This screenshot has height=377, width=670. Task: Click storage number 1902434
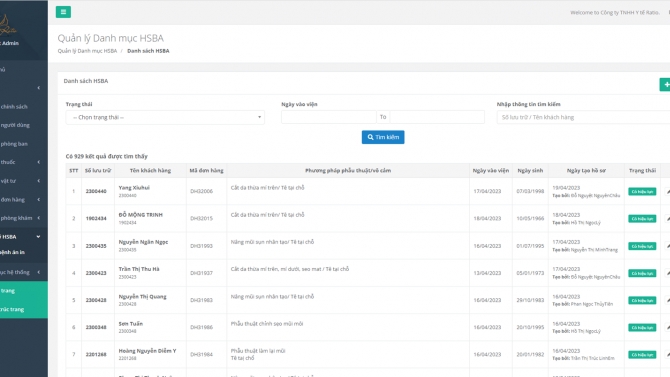(96, 218)
